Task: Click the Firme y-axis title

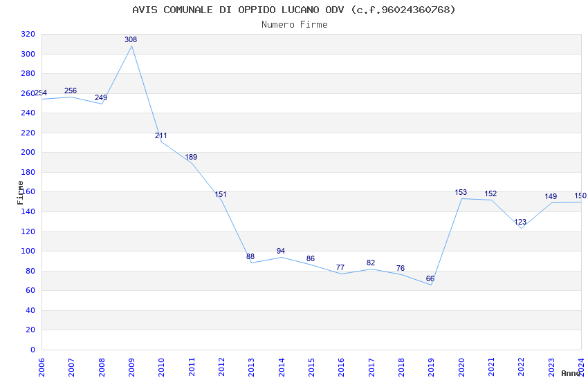Action: point(20,193)
